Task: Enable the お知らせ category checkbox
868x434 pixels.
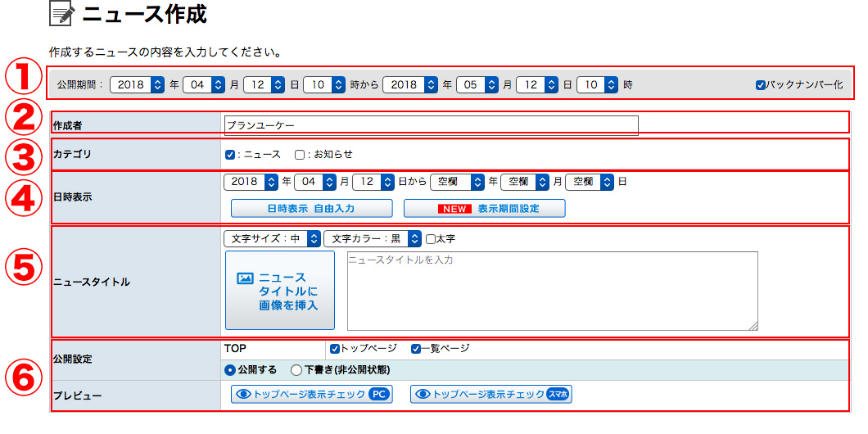Action: [x=300, y=154]
